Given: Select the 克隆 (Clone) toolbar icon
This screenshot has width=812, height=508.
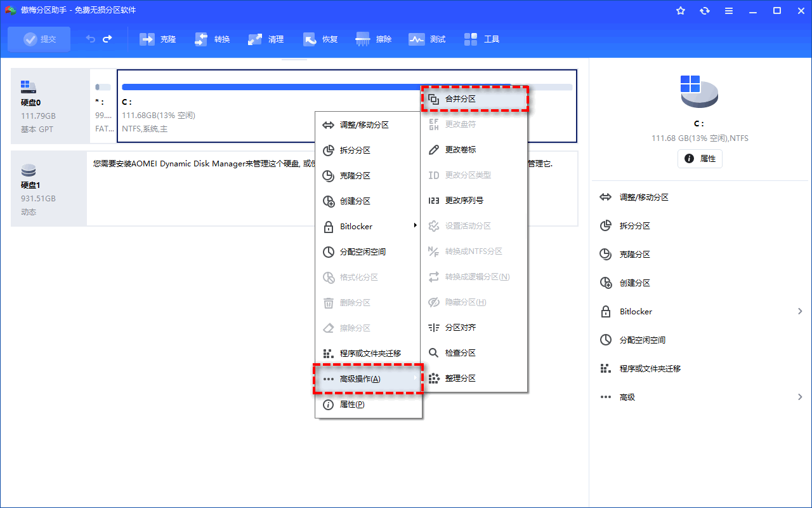Looking at the screenshot, I should 157,39.
